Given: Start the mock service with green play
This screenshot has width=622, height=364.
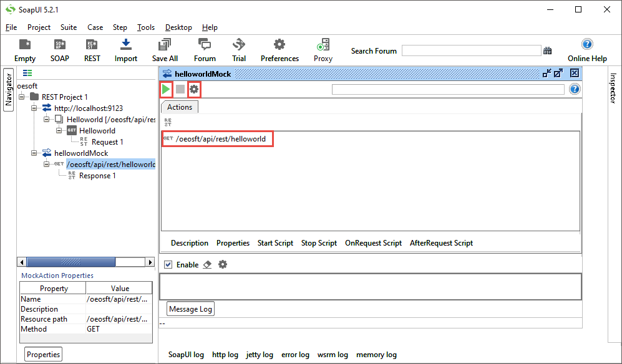Looking at the screenshot, I should [x=166, y=89].
